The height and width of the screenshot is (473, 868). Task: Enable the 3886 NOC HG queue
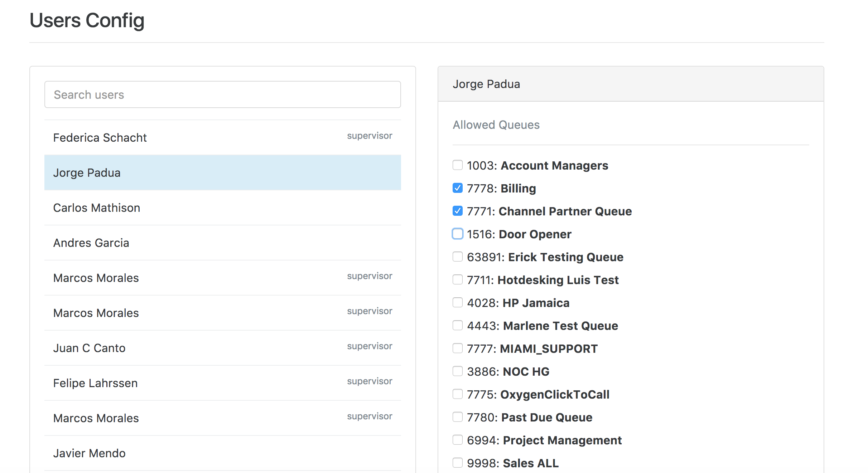click(457, 371)
